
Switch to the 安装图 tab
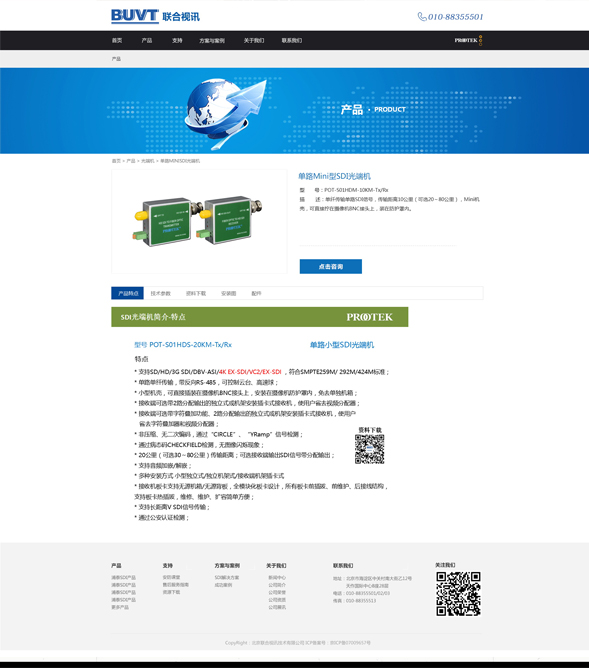[x=228, y=293]
